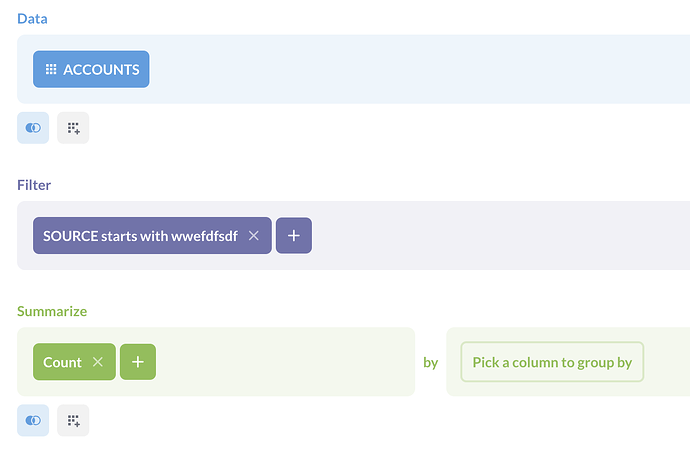The width and height of the screenshot is (690, 458).
Task: Click the "by" label in Summarize
Action: [431, 362]
